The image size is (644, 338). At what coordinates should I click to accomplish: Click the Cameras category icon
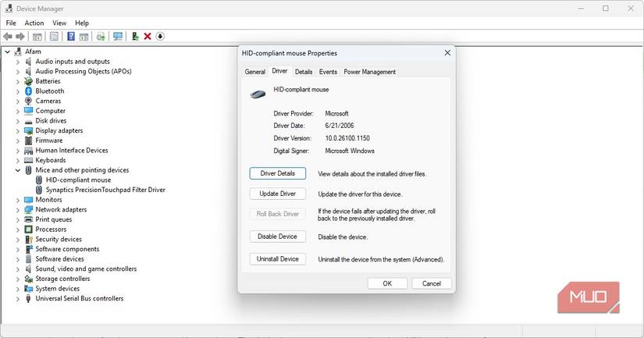[x=28, y=101]
